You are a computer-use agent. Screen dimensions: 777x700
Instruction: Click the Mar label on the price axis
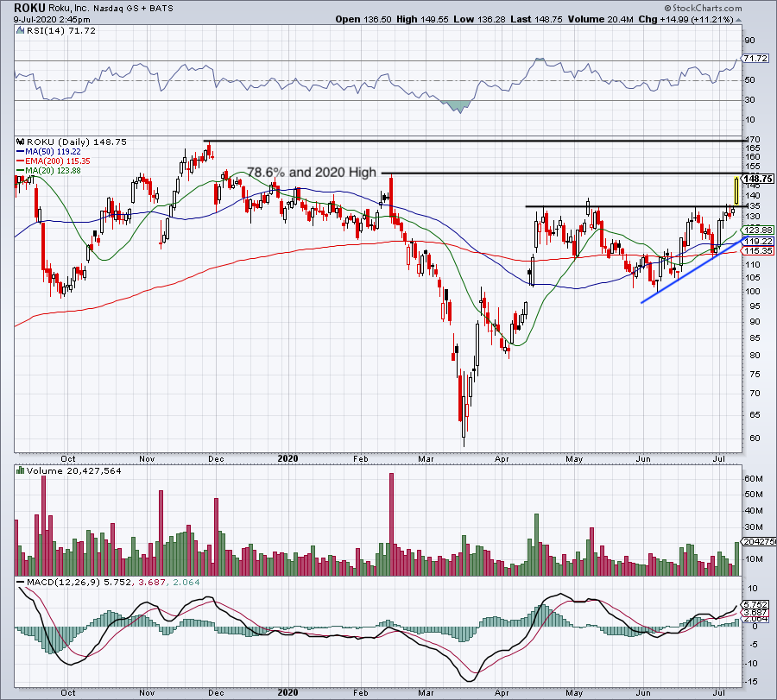click(x=426, y=458)
